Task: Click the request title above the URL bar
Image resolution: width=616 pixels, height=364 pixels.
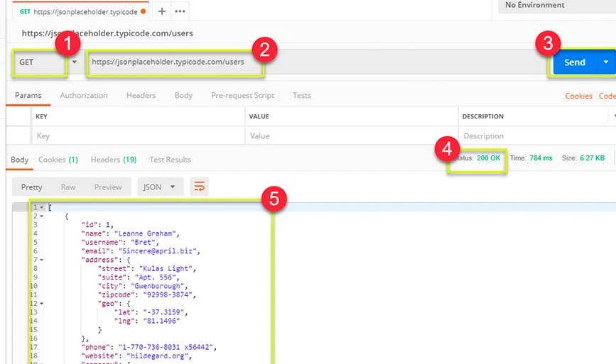Action: [x=107, y=33]
